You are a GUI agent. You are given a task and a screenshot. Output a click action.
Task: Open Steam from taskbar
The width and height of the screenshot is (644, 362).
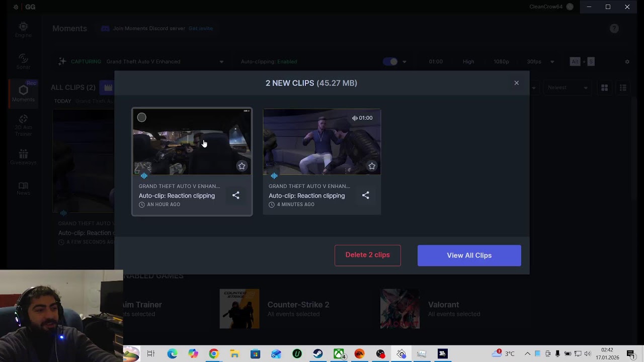click(x=318, y=354)
